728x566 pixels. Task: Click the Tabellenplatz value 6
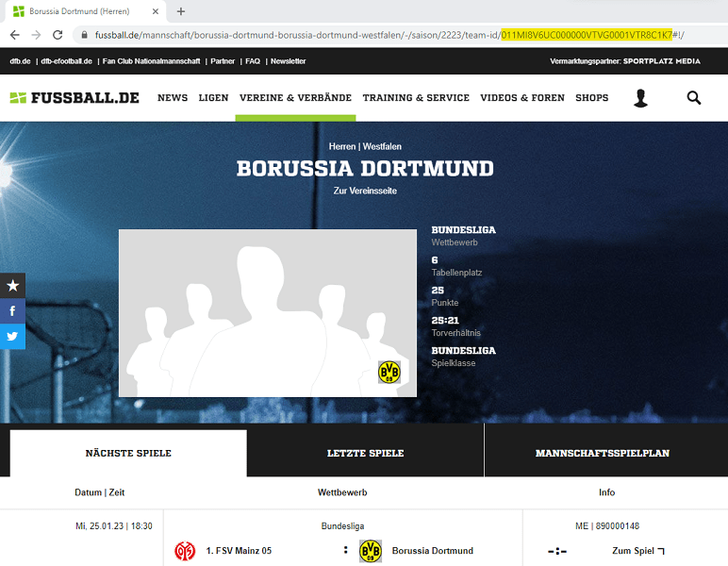tap(435, 260)
